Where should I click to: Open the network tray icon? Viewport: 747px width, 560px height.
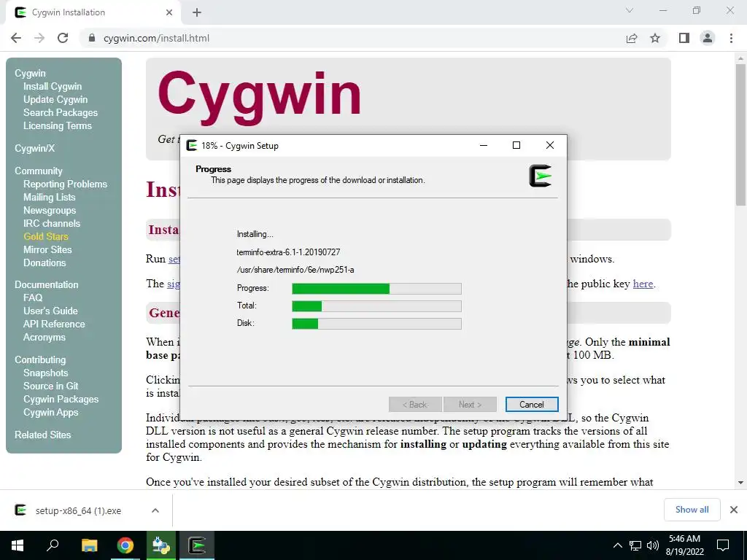pyautogui.click(x=635, y=545)
